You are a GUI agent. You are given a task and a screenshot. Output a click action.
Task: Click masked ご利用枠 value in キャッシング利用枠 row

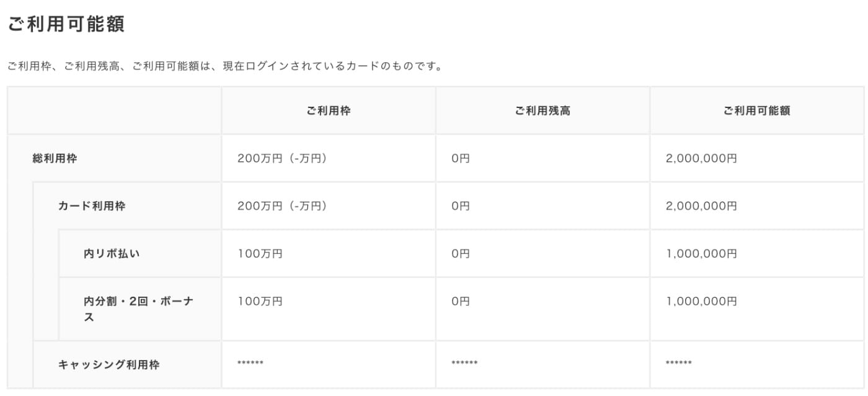coord(250,364)
